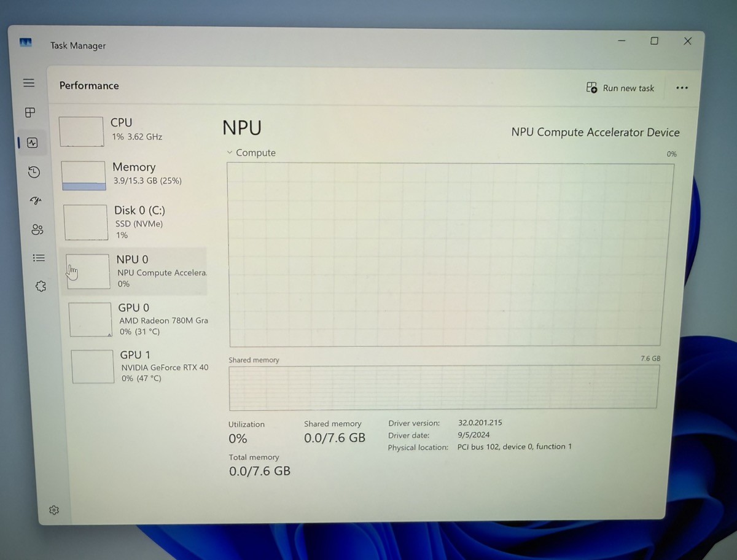Click the Task Manager app icon
The height and width of the screenshot is (560, 737).
(x=25, y=42)
